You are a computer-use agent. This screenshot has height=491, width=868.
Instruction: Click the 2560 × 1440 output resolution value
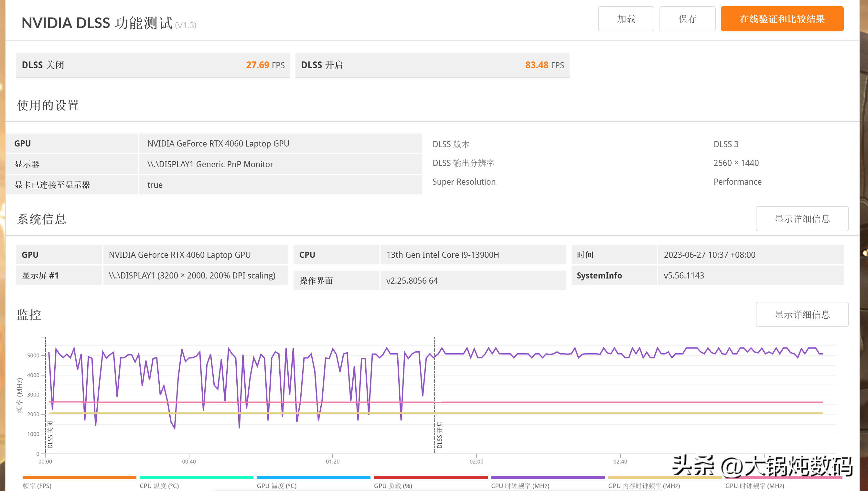(736, 163)
